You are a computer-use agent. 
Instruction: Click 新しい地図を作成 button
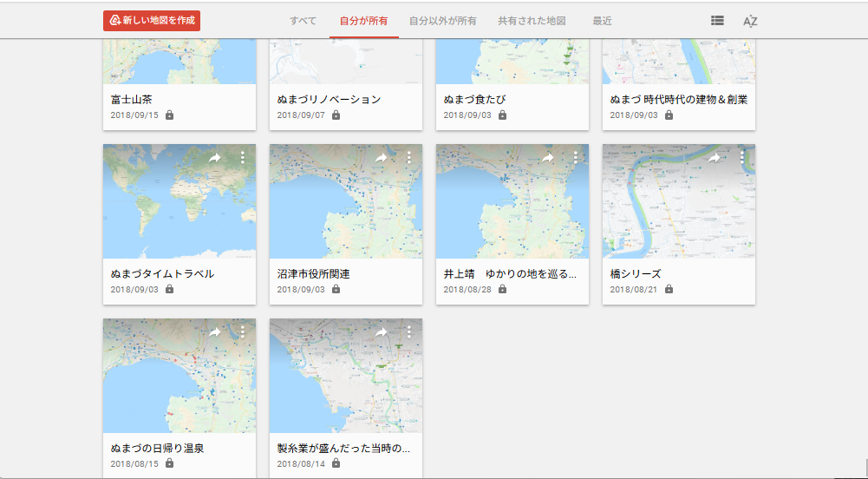point(152,21)
